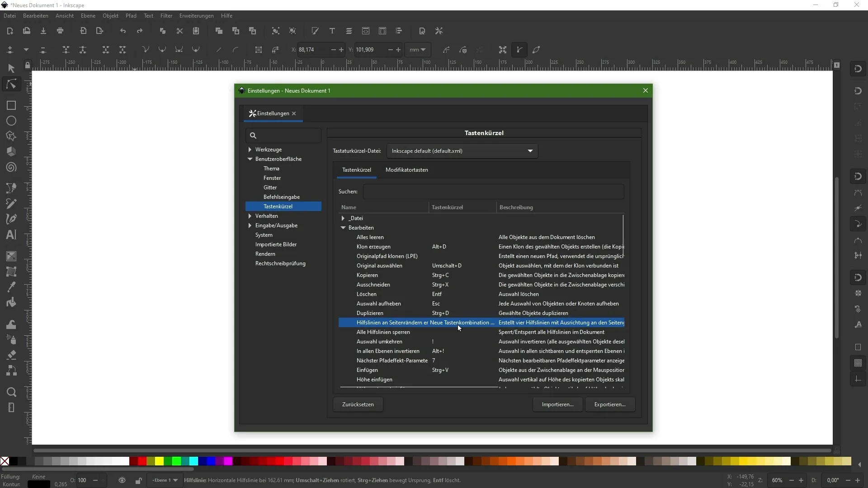The height and width of the screenshot is (488, 868).
Task: Collapse the Bearbeiten shortcut group
Action: tap(343, 228)
